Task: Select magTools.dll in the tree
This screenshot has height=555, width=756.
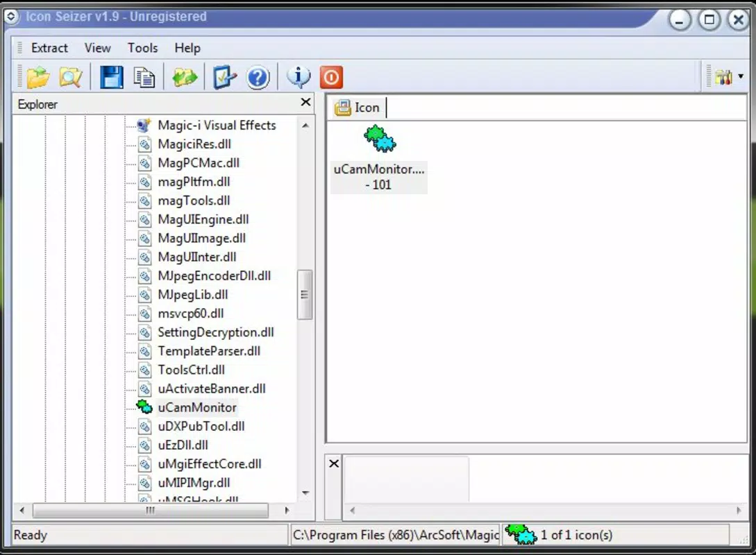Action: pos(194,200)
